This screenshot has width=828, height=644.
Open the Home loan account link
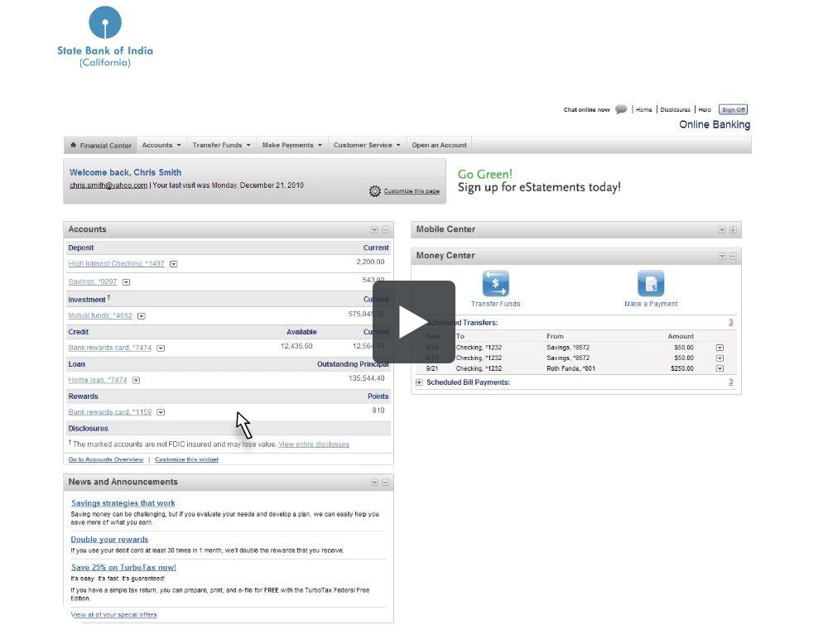click(x=98, y=380)
